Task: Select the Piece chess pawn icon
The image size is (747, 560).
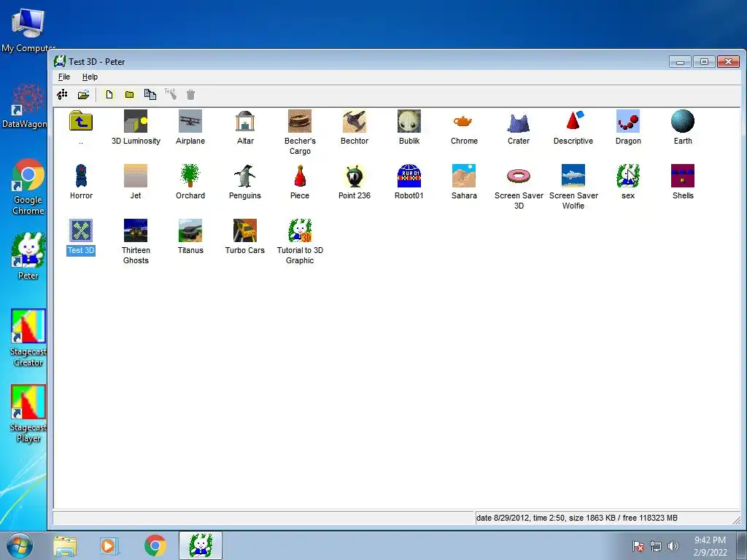Action: click(x=300, y=176)
